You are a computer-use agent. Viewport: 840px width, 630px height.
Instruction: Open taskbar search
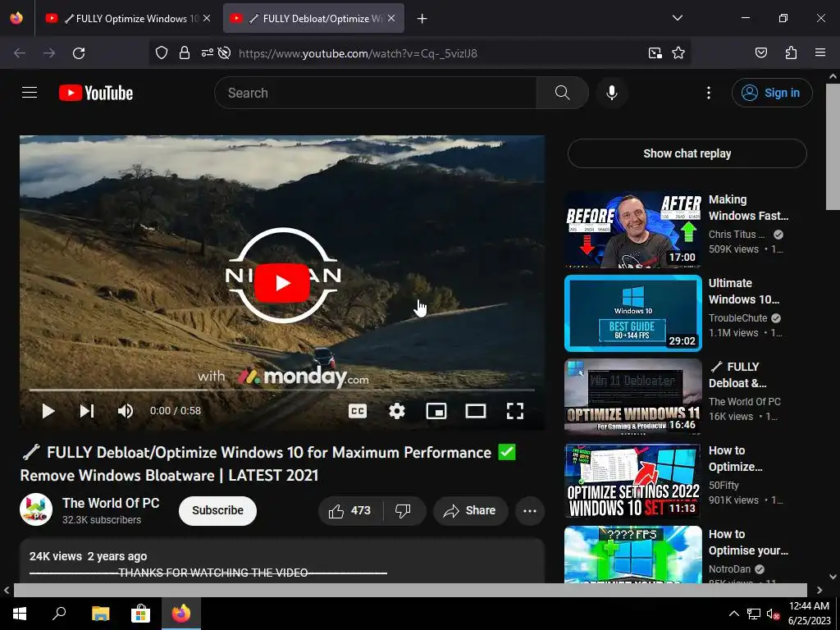59,614
